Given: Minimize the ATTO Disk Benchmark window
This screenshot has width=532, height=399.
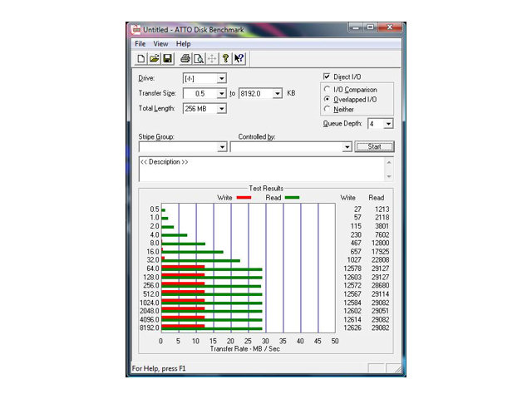Looking at the screenshot, I should (x=356, y=27).
